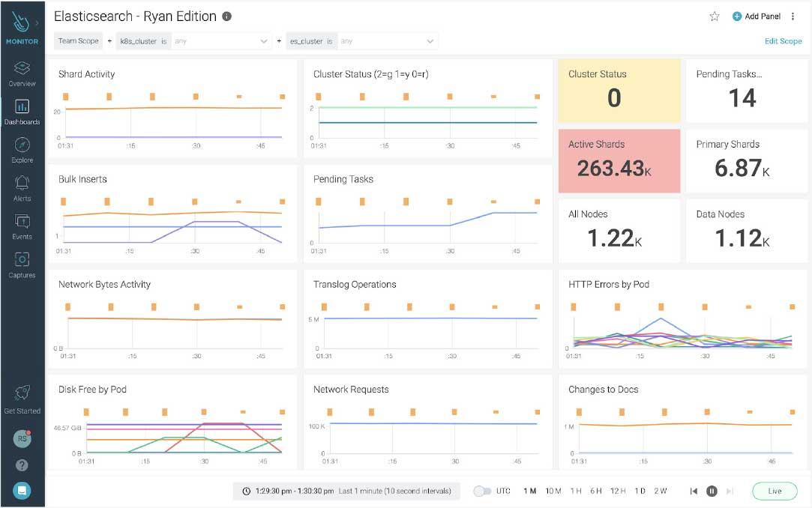
Task: Switch time range to 1D
Action: pyautogui.click(x=640, y=492)
